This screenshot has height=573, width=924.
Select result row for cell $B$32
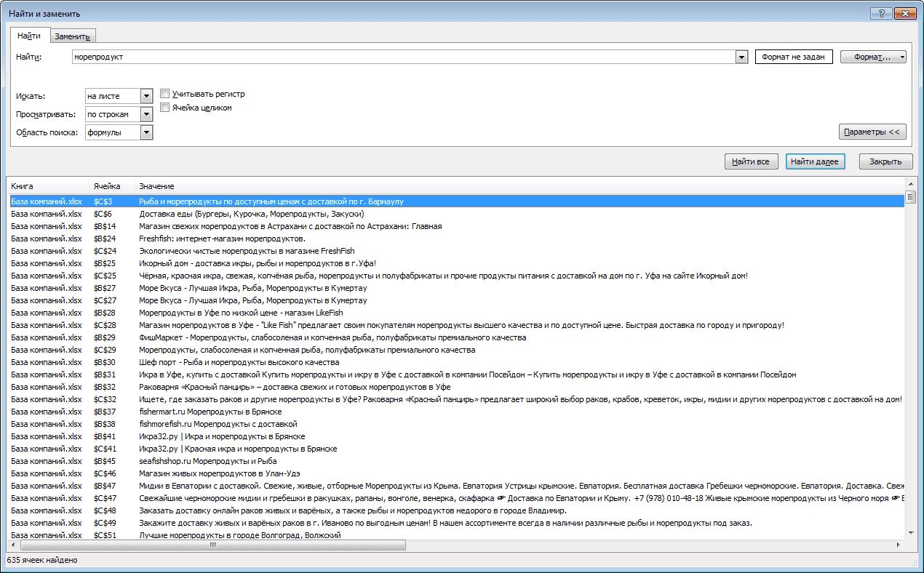[x=456, y=387]
